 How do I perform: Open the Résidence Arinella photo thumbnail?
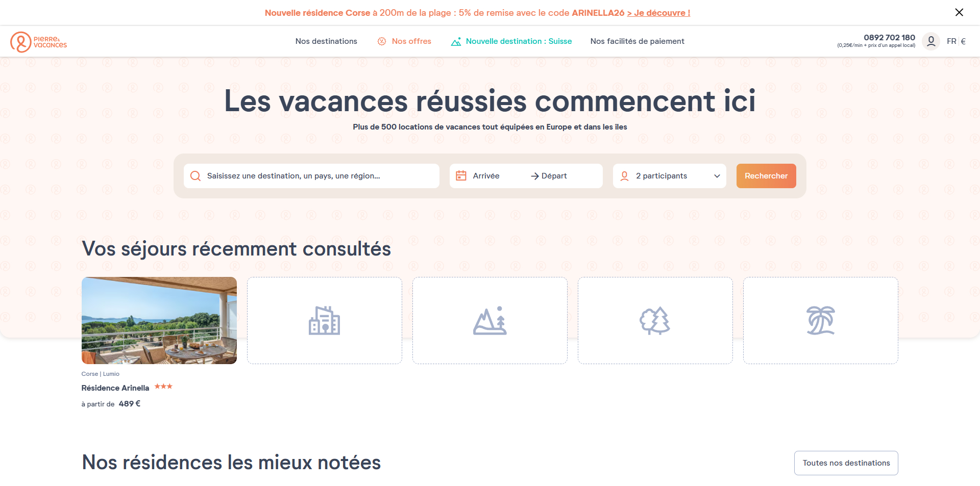[159, 320]
